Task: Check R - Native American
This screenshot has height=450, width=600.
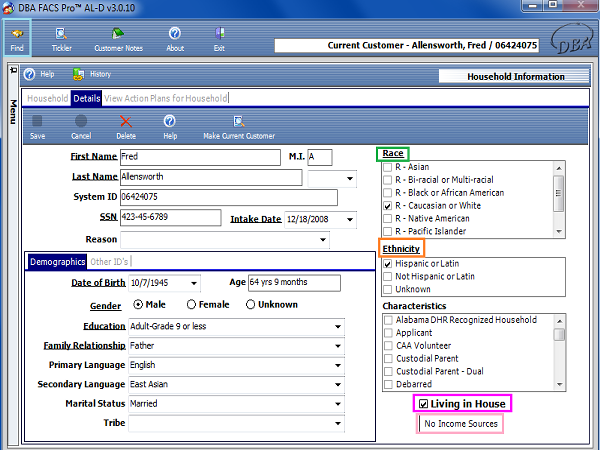Action: [388, 218]
